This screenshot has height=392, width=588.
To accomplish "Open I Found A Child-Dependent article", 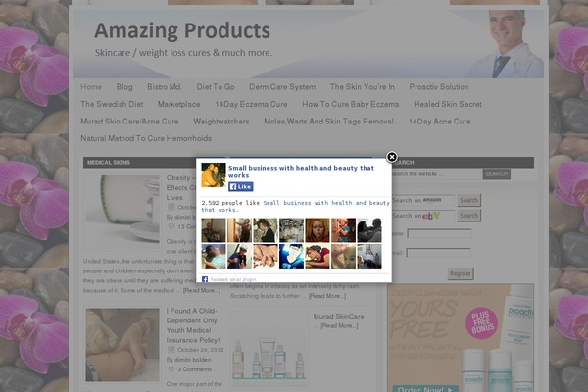I will click(193, 325).
